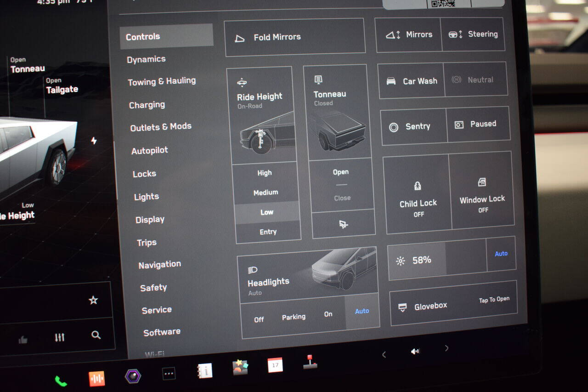Tap Open for the tonneau
This screenshot has height=392, width=588.
tap(341, 172)
